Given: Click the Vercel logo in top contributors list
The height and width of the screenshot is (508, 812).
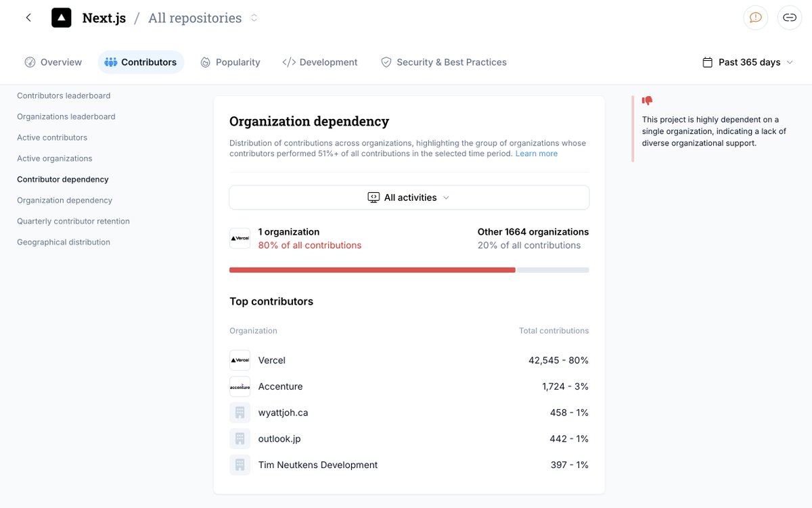Looking at the screenshot, I should coord(240,361).
